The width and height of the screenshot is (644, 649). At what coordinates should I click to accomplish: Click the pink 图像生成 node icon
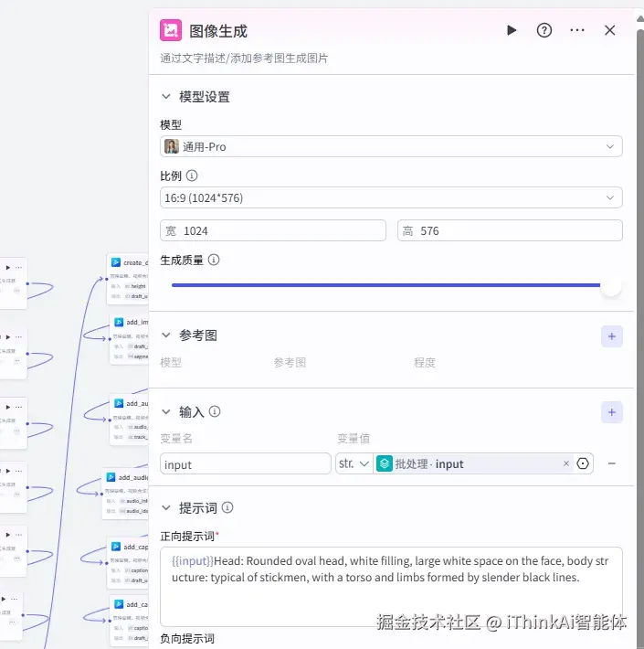[x=171, y=30]
